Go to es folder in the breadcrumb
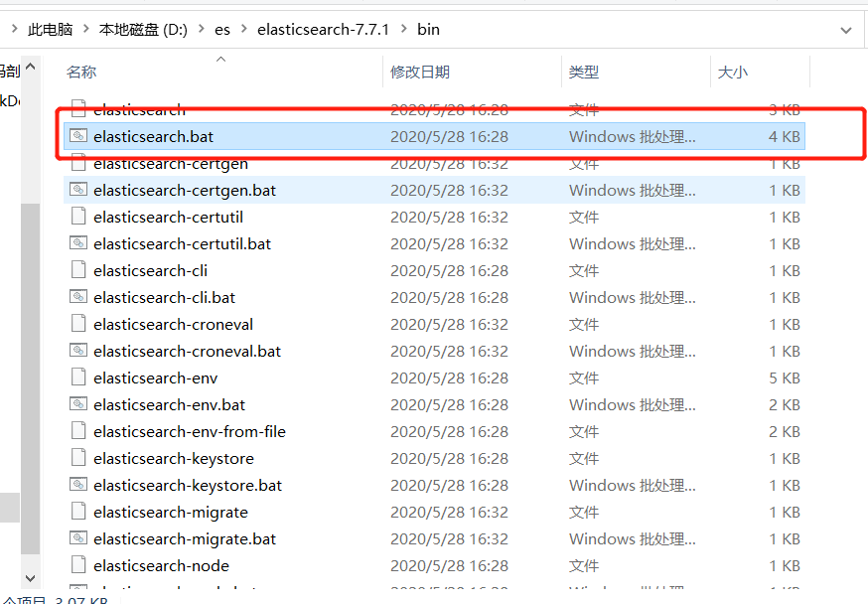The width and height of the screenshot is (868, 604). (x=222, y=30)
